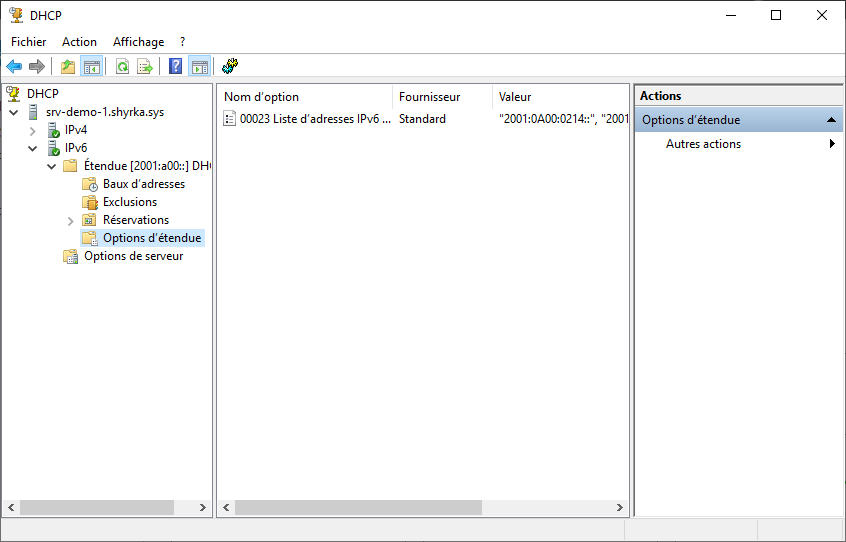The image size is (846, 542).
Task: Expand the IPv4 tree node
Action: 32,130
